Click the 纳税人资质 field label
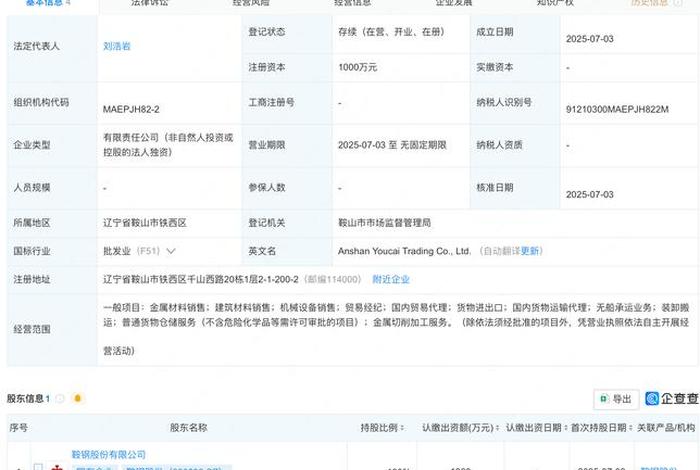The height and width of the screenshot is (470, 700). pos(499,145)
